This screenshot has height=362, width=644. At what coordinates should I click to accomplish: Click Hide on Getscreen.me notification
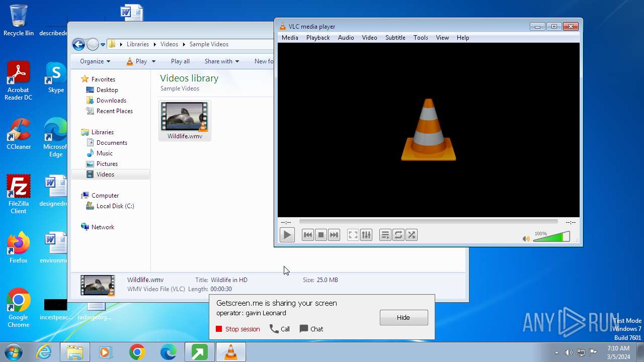[x=404, y=317]
